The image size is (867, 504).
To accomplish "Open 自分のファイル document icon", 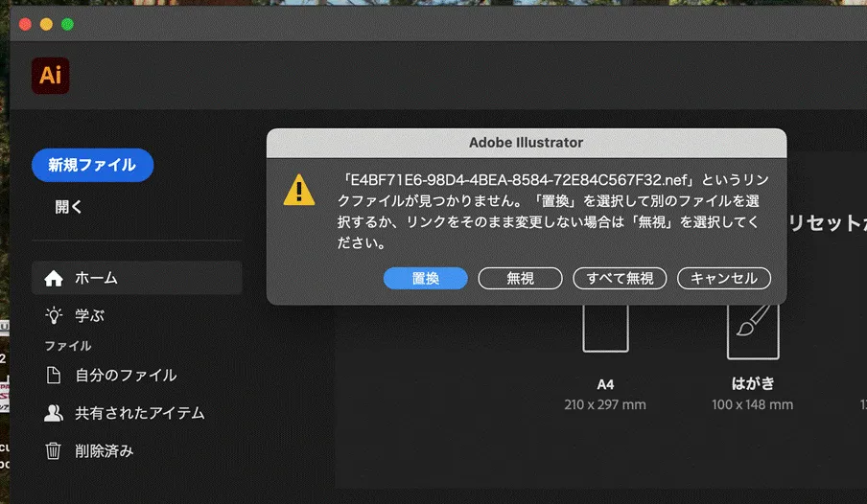I will 54,376.
